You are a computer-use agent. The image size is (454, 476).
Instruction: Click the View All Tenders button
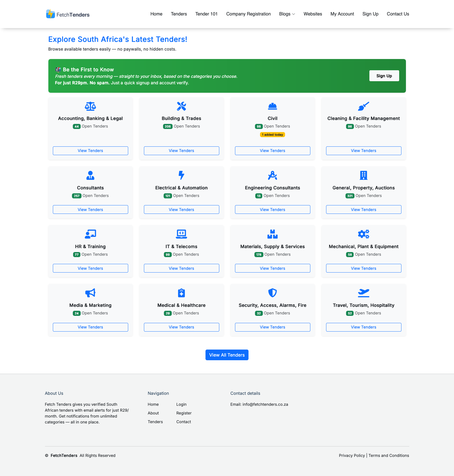point(227,355)
